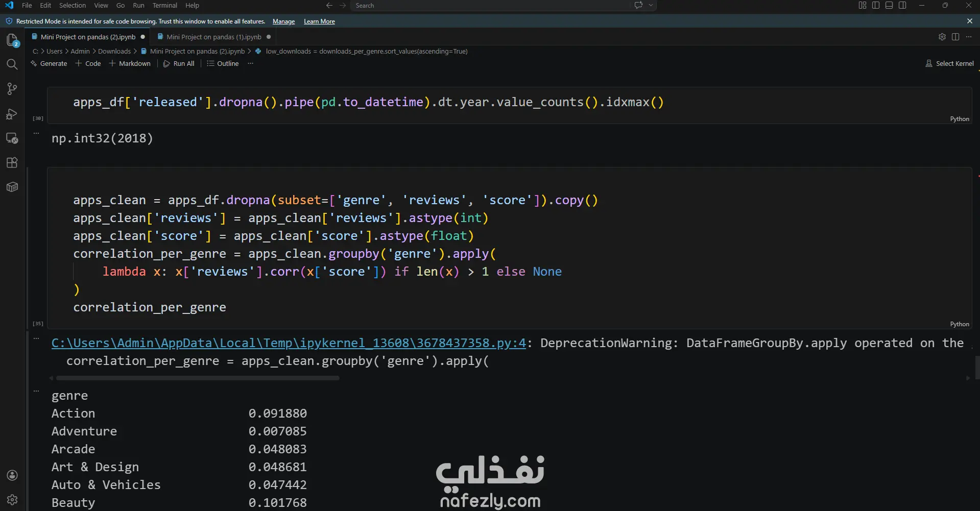Go back with the left arrow
Image resolution: width=980 pixels, height=511 pixels.
(329, 5)
